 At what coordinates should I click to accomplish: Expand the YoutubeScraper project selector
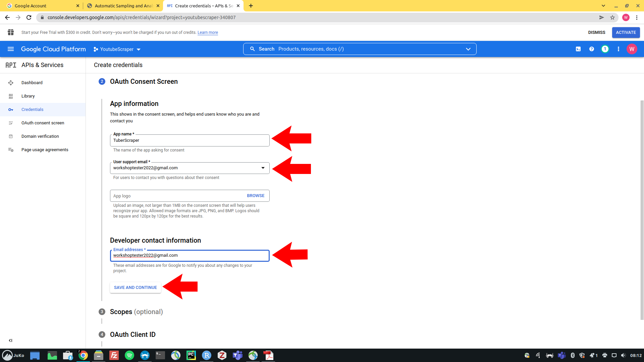pos(117,49)
